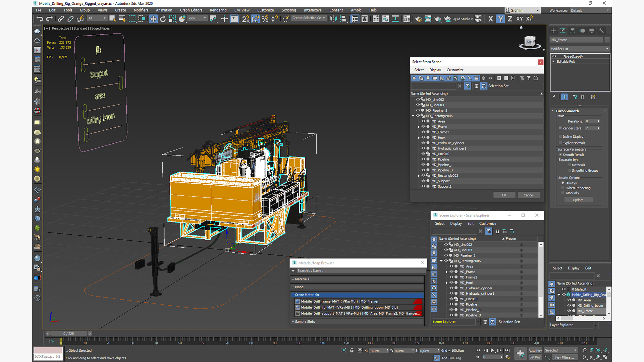Toggle the selection lock icon
Image resolution: width=644 pixels, height=362 pixels.
click(352, 350)
